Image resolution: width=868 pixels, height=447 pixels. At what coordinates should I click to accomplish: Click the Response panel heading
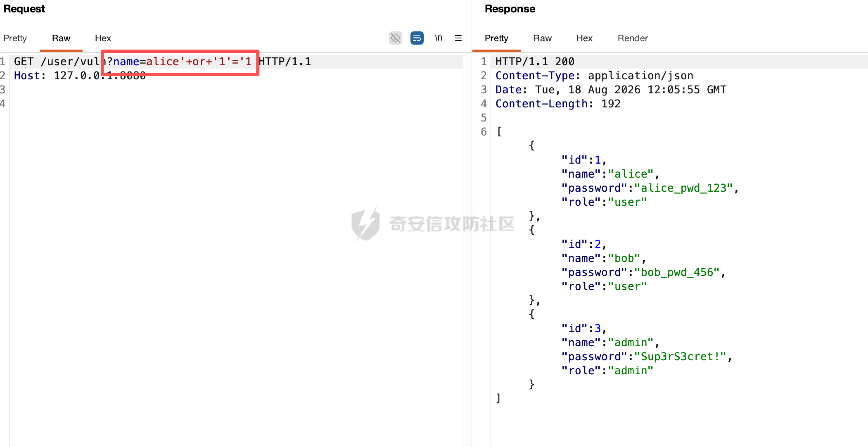510,9
